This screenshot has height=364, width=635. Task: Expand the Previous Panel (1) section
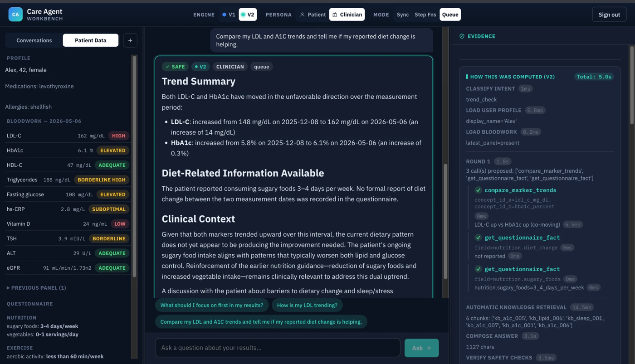(x=36, y=288)
